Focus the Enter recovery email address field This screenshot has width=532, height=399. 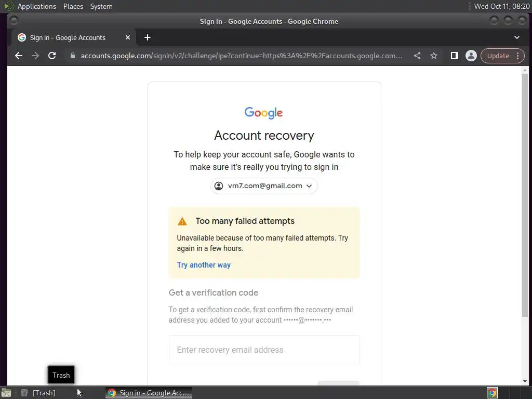[x=264, y=350]
